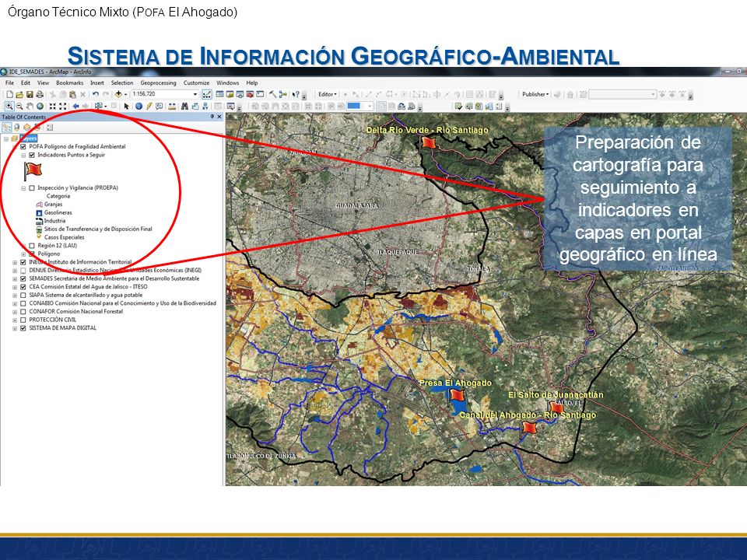
Task: Show the ArcToolbox window
Action: pos(250,94)
